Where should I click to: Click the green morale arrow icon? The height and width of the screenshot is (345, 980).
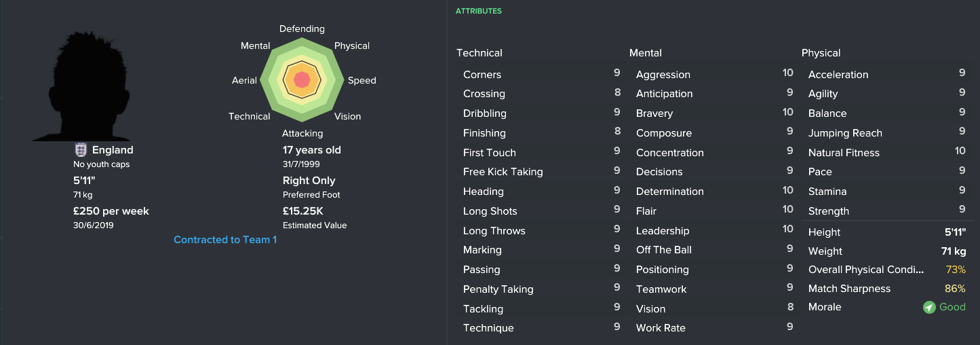(x=929, y=308)
